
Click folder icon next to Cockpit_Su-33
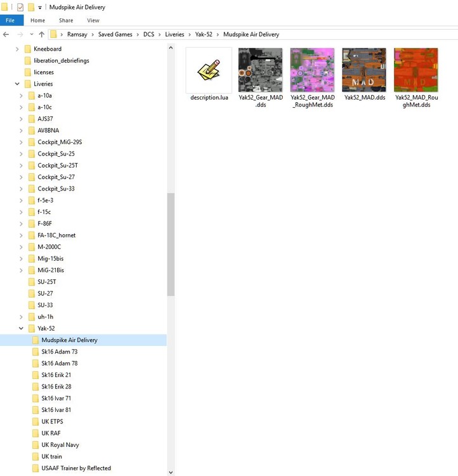click(31, 189)
